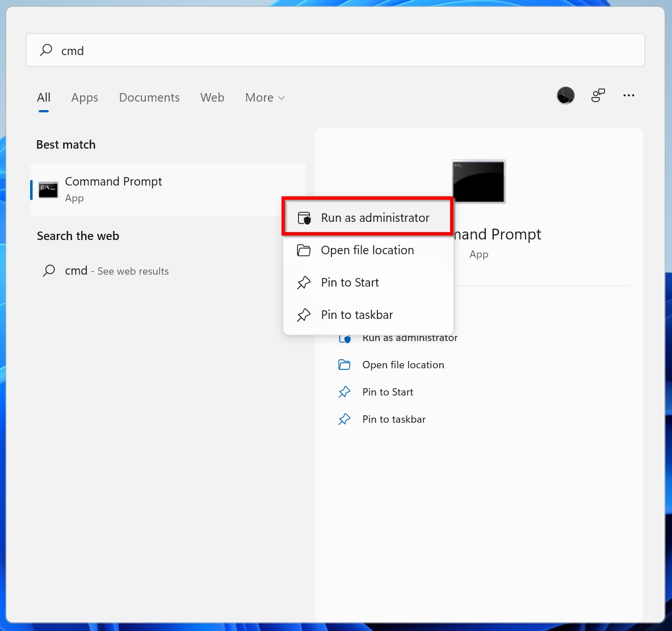The image size is (672, 631).
Task: Click the pin icon for context menu Pin to taskbar
Action: pyautogui.click(x=304, y=315)
